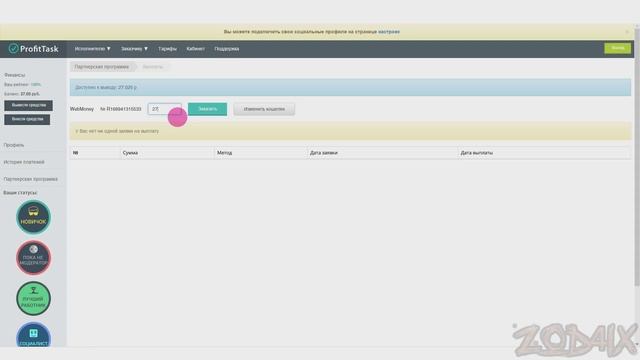Dismiss the yellow notification banner
The width and height of the screenshot is (640, 360).
pos(627,31)
